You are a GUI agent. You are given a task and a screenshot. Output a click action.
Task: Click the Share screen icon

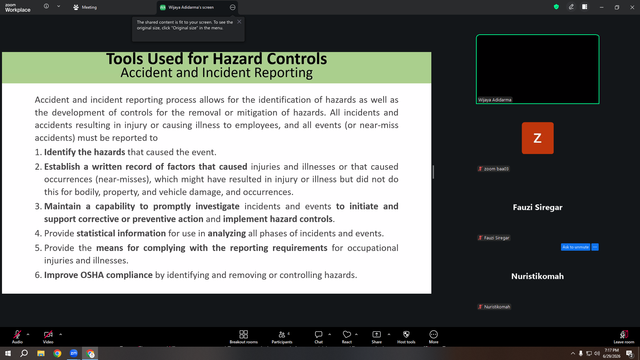(376, 335)
